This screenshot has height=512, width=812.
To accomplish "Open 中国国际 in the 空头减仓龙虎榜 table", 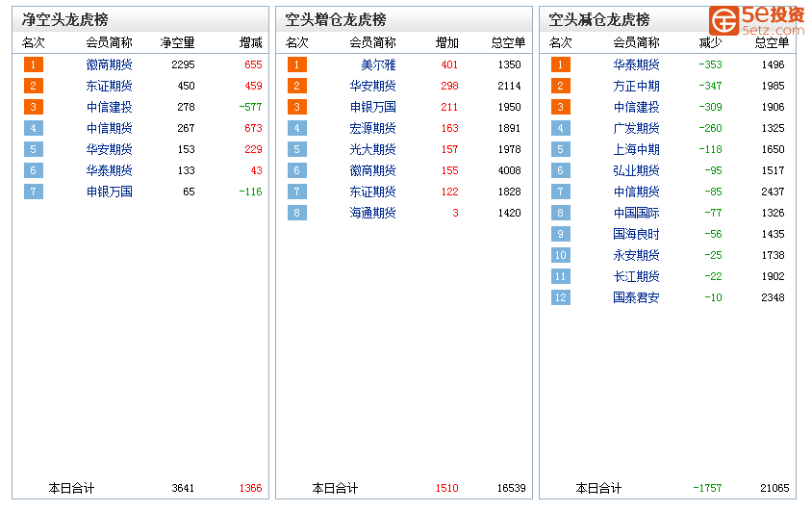I will point(637,213).
